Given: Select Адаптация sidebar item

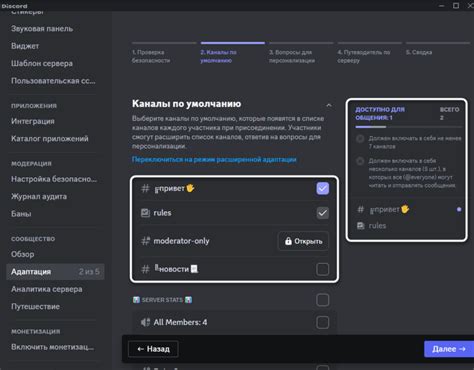Looking at the screenshot, I should coord(55,272).
